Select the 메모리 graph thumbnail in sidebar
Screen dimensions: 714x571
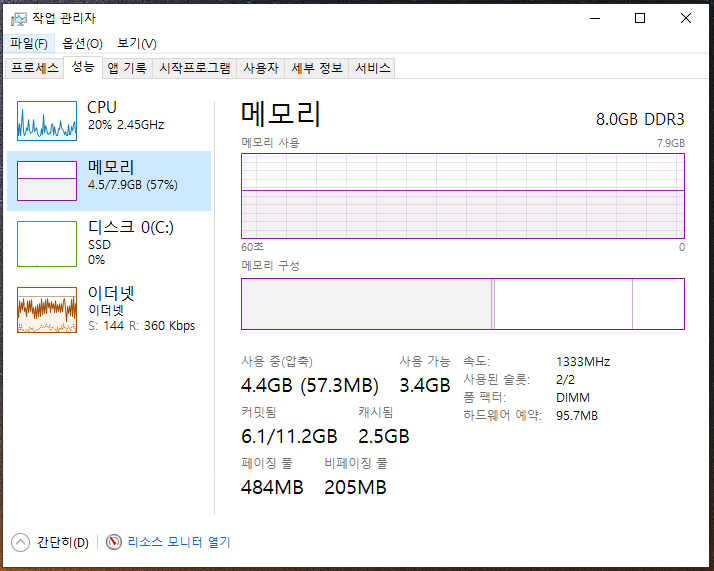click(47, 181)
